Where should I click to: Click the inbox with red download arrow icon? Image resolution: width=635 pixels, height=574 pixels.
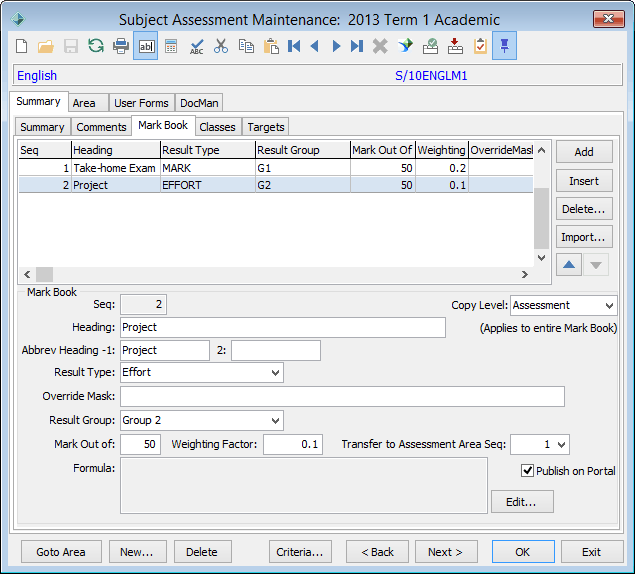[x=455, y=46]
